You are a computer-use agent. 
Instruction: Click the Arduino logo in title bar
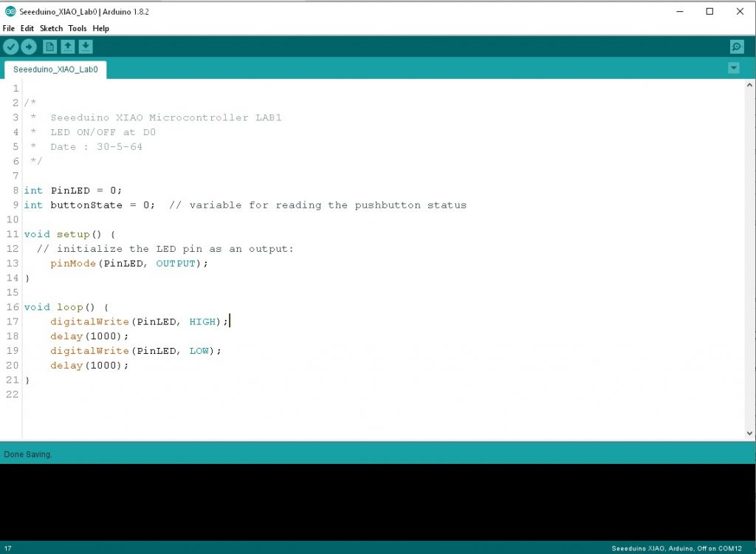pyautogui.click(x=10, y=12)
